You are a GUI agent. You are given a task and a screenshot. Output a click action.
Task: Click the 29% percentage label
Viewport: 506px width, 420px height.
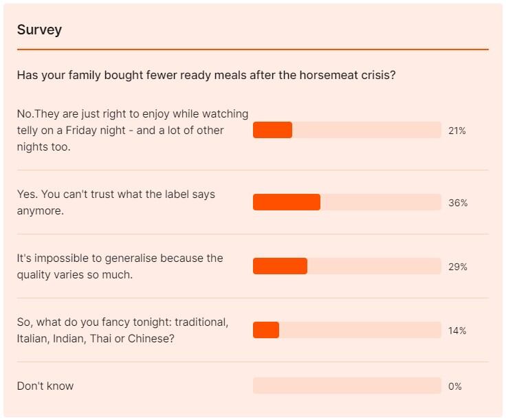coord(457,267)
